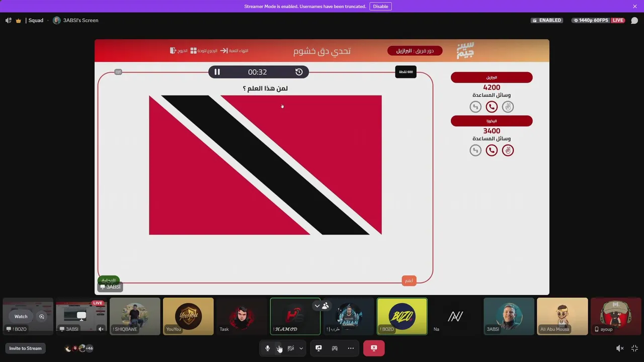644x362 pixels.
Task: Use Brazil team's swap lifeline icon
Action: coord(475,107)
